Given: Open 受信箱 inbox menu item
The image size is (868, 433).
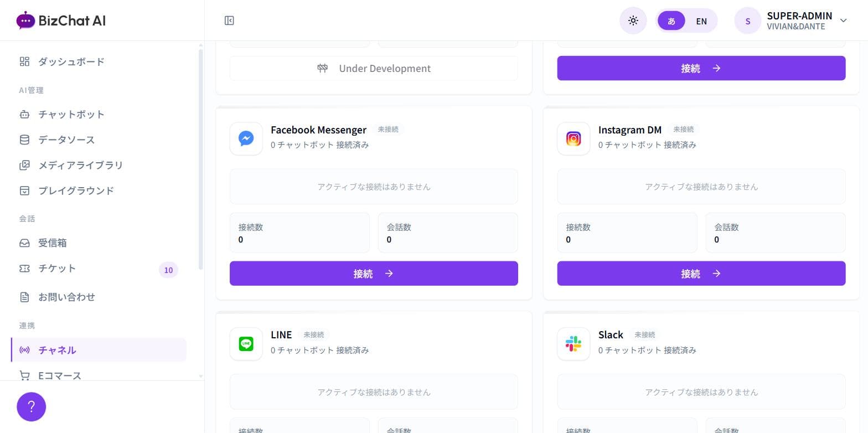Looking at the screenshot, I should [99, 243].
